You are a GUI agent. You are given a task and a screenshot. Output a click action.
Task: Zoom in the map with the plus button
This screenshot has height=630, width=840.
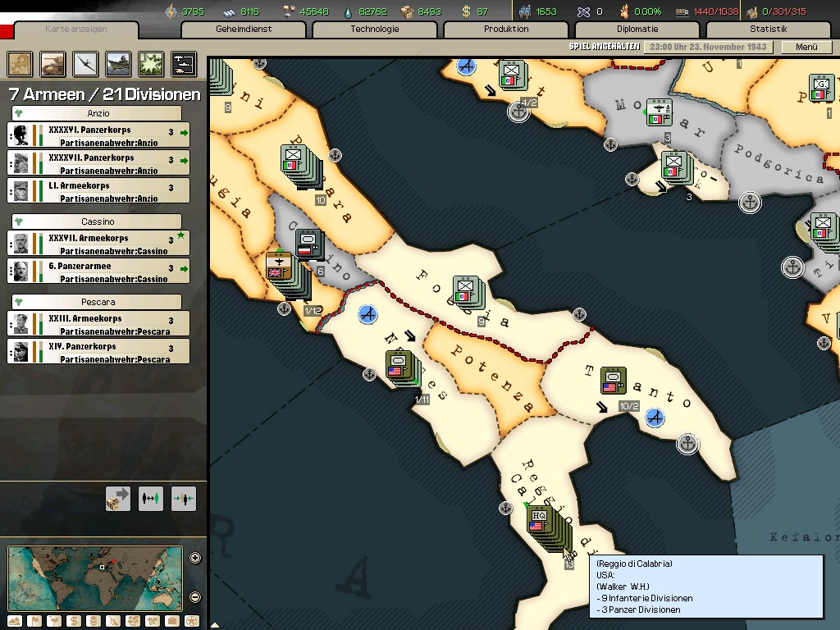click(x=195, y=558)
